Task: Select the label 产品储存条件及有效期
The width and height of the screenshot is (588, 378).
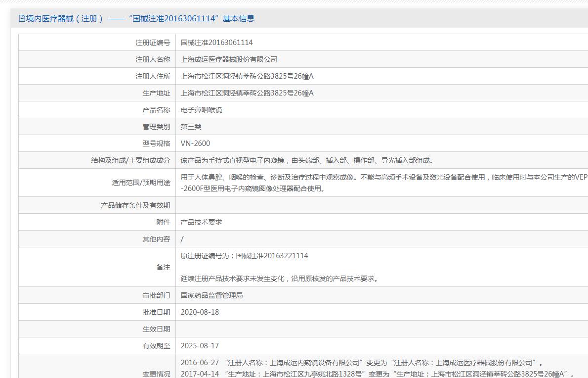Action: coord(135,205)
